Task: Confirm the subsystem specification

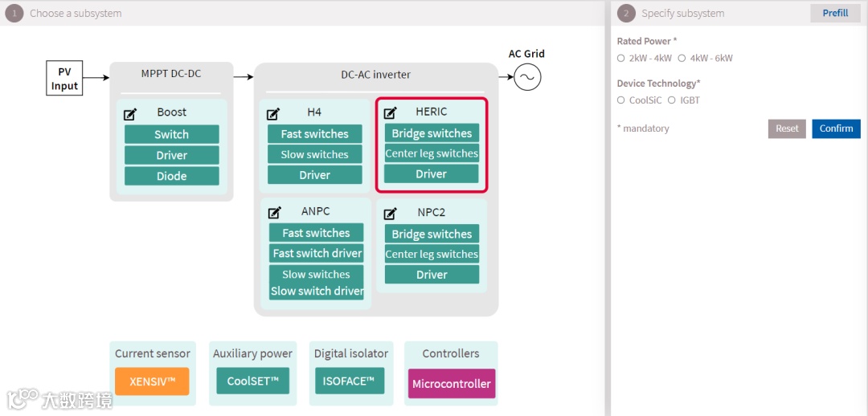Action: tap(836, 128)
